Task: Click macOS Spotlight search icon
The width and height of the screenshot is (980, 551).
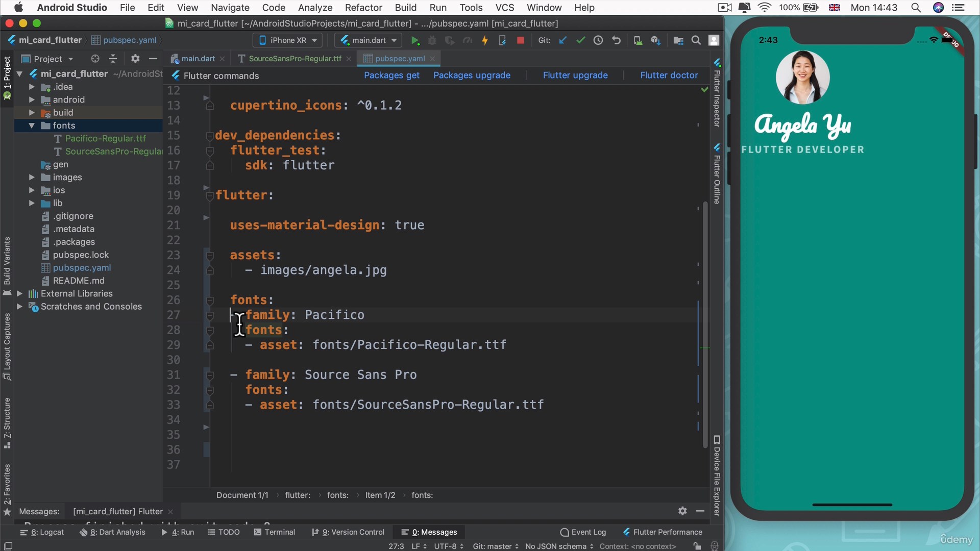Action: tap(916, 8)
